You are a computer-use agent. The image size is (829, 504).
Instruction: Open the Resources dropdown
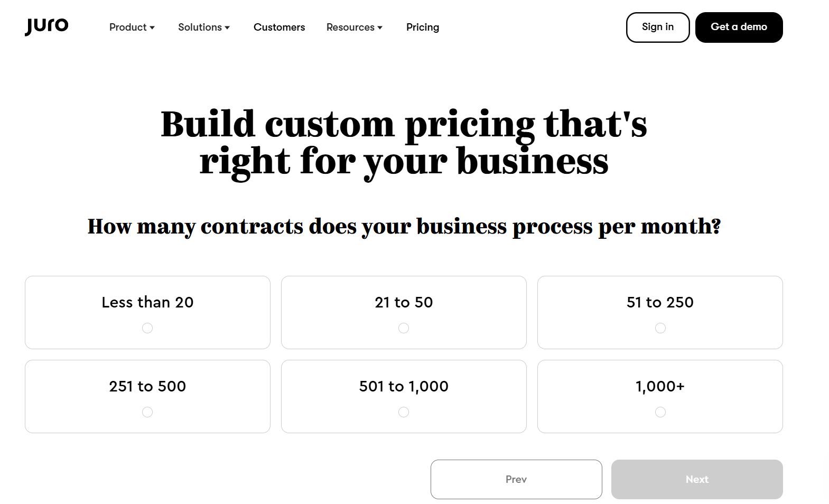(x=353, y=27)
